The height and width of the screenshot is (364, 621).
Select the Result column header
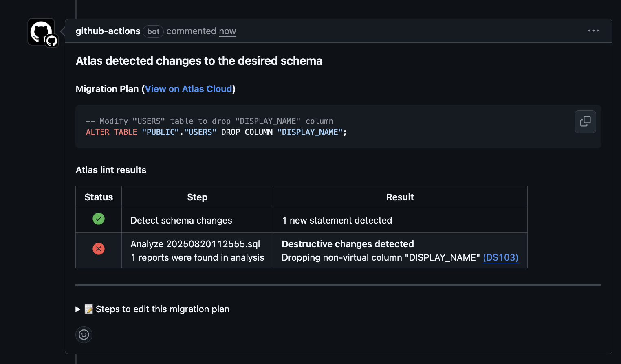pos(400,197)
